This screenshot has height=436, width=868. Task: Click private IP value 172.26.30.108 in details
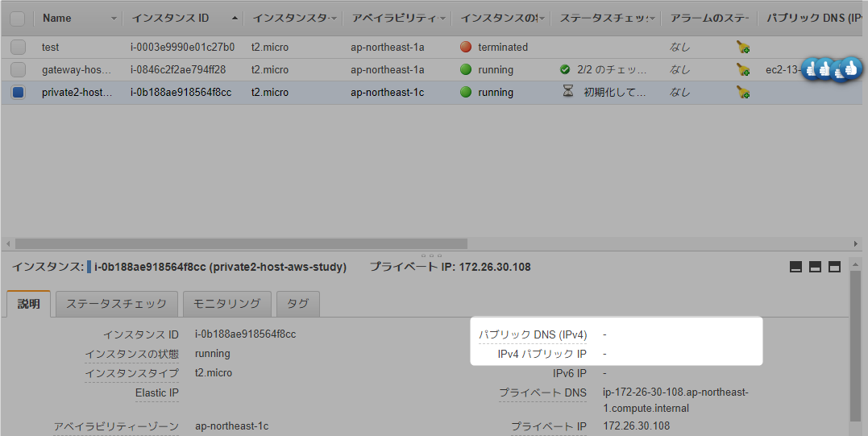(636, 426)
